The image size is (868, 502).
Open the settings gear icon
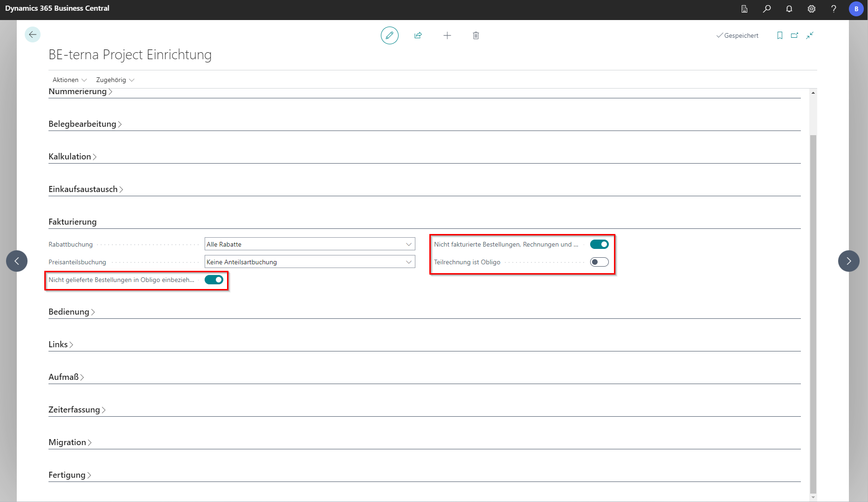[811, 9]
